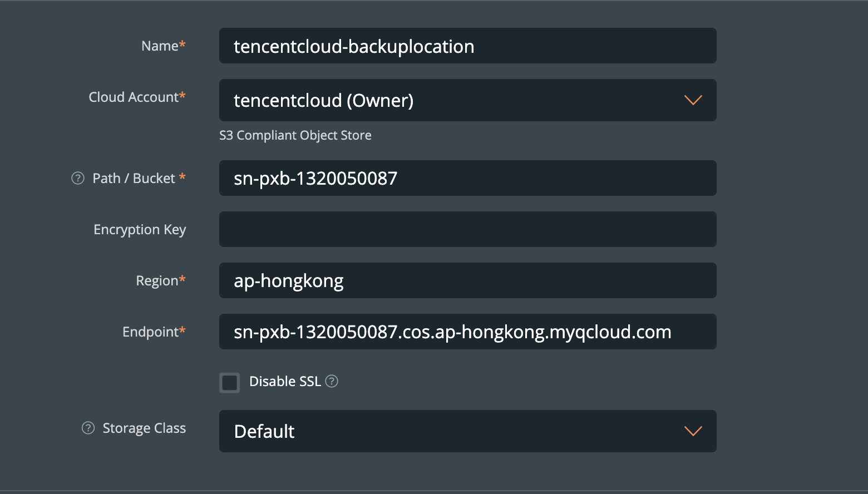Viewport: 868px width, 494px height.
Task: Click the "Region" field label
Action: coord(157,281)
